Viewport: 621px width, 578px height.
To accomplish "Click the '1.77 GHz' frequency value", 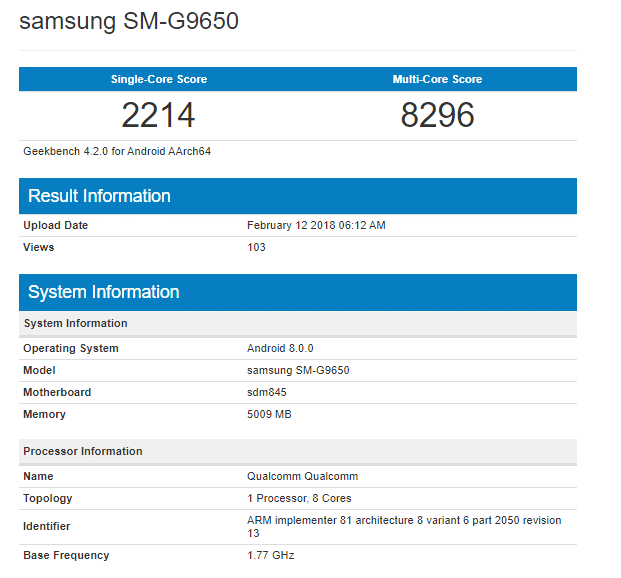I will tap(271, 555).
